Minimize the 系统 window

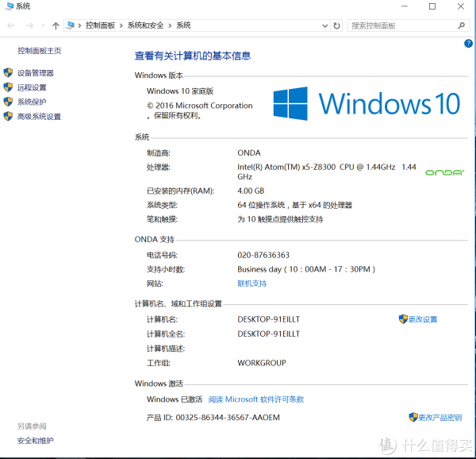click(405, 6)
